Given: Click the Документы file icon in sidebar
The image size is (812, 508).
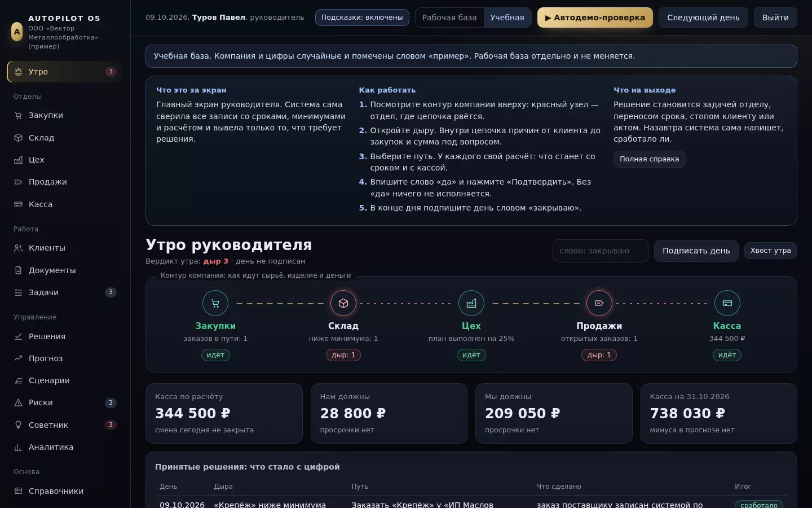Looking at the screenshot, I should [18, 270].
